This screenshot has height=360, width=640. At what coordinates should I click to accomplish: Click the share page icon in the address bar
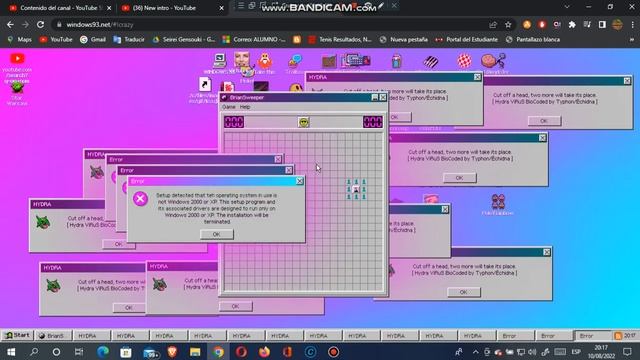[493, 24]
